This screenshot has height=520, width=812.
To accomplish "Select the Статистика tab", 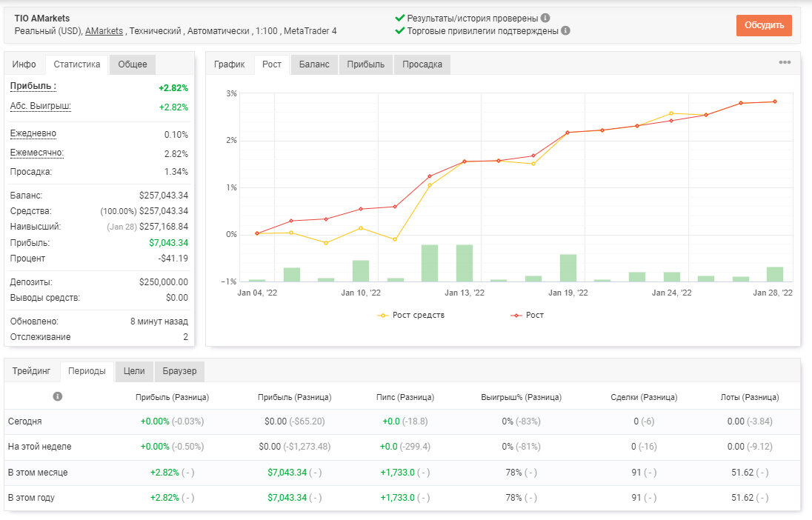I will coord(76,64).
